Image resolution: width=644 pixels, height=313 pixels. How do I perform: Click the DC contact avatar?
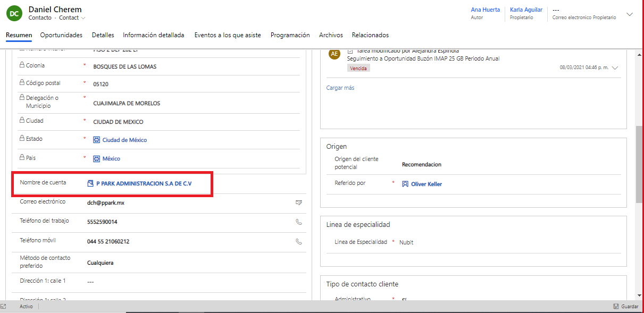pos(14,13)
